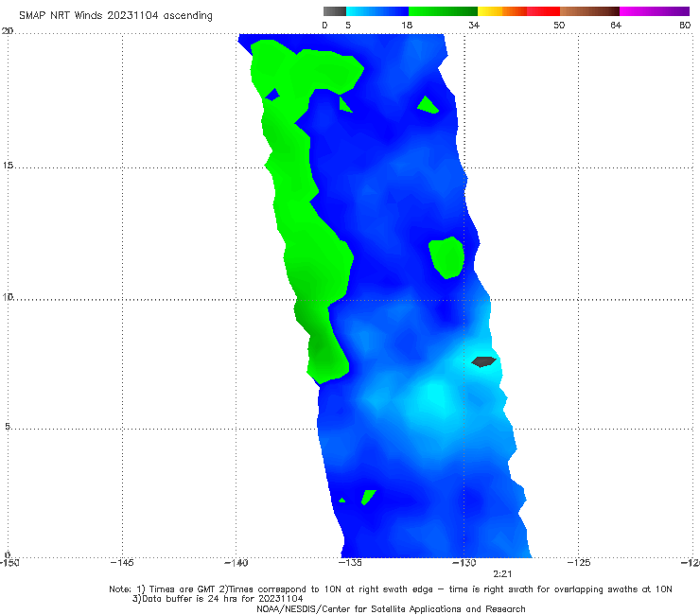This screenshot has height=615, width=700.
Task: Click the longitude axis label '-140'
Action: [236, 562]
